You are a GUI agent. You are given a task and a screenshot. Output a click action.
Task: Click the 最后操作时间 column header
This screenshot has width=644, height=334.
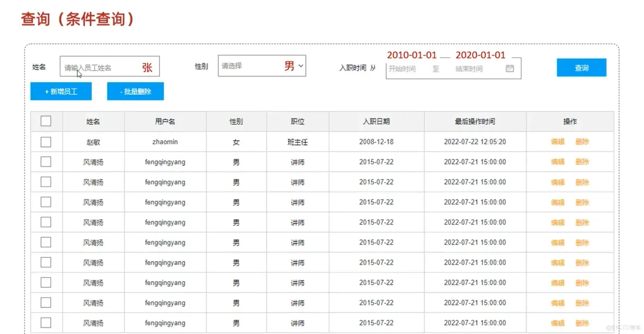(475, 122)
